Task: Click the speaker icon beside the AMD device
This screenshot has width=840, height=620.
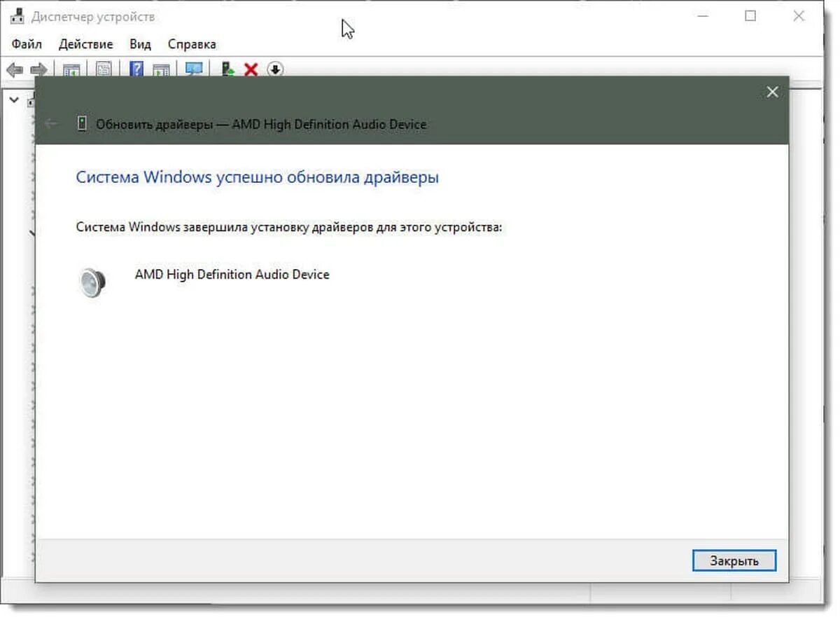Action: point(92,282)
